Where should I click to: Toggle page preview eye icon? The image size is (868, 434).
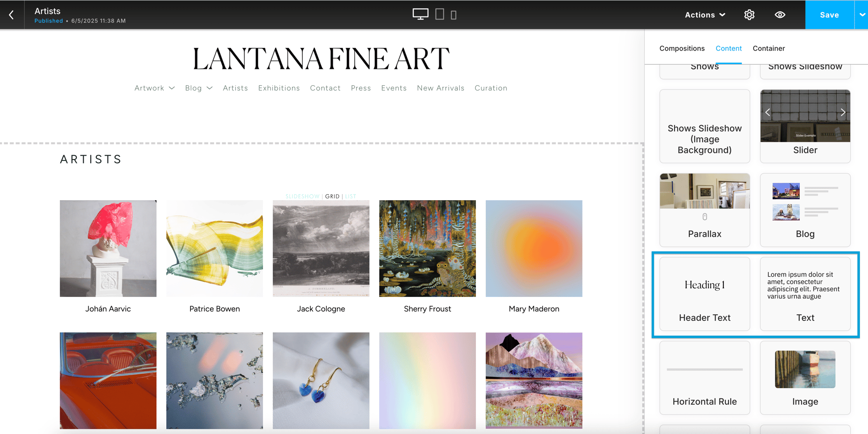pyautogui.click(x=780, y=15)
